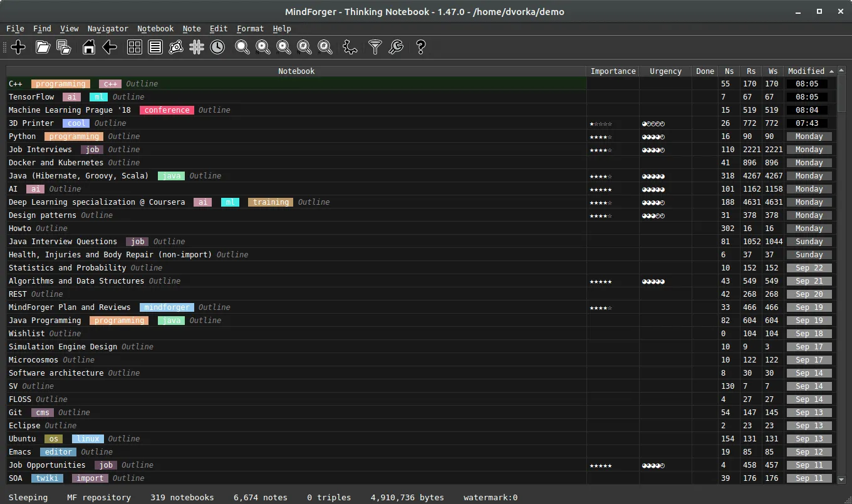Select Docker and Kubernetes notebook

(421, 163)
